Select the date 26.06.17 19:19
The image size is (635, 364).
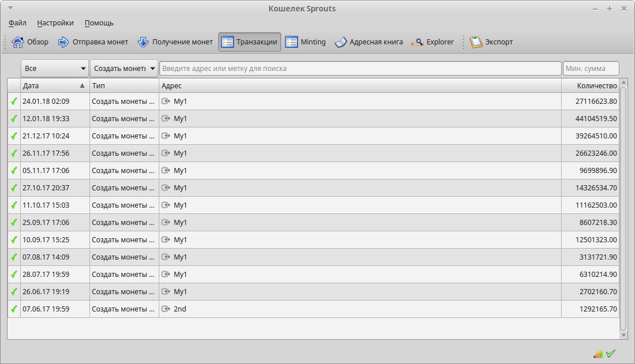point(46,291)
